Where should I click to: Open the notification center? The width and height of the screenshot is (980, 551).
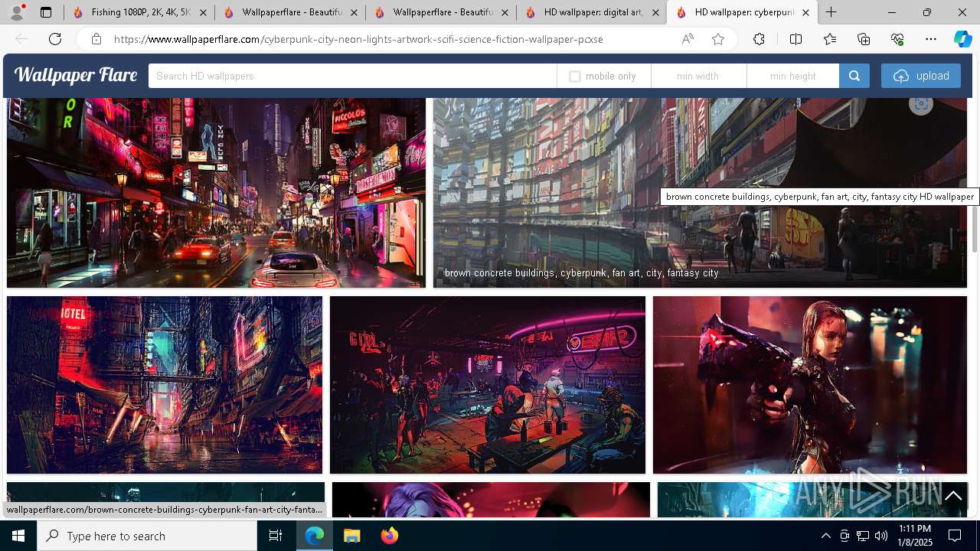point(955,536)
